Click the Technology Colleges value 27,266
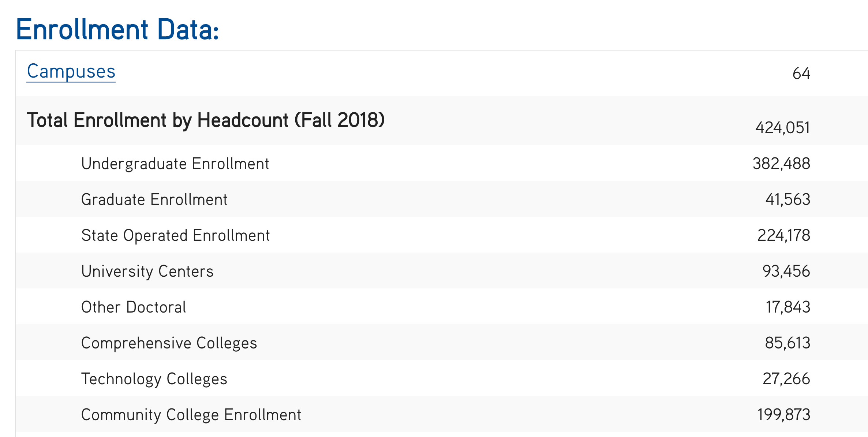The height and width of the screenshot is (437, 868). 786,379
